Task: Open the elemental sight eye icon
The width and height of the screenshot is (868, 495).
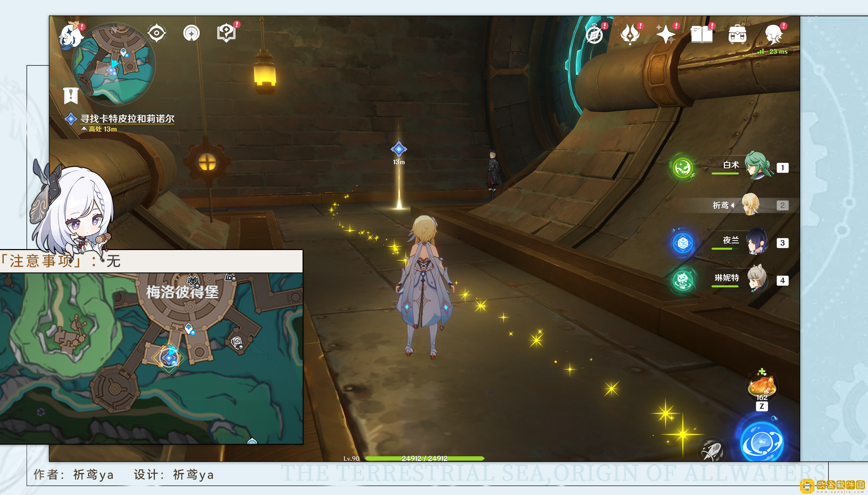Action: (x=157, y=33)
